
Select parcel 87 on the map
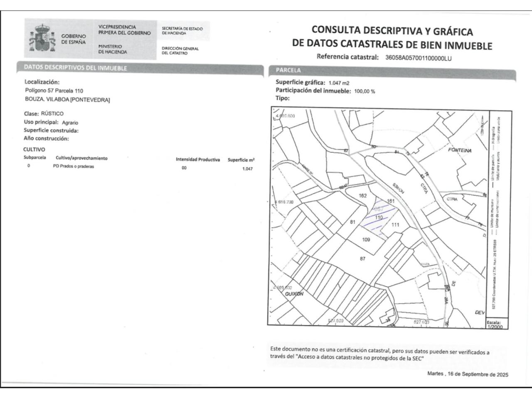362,259
